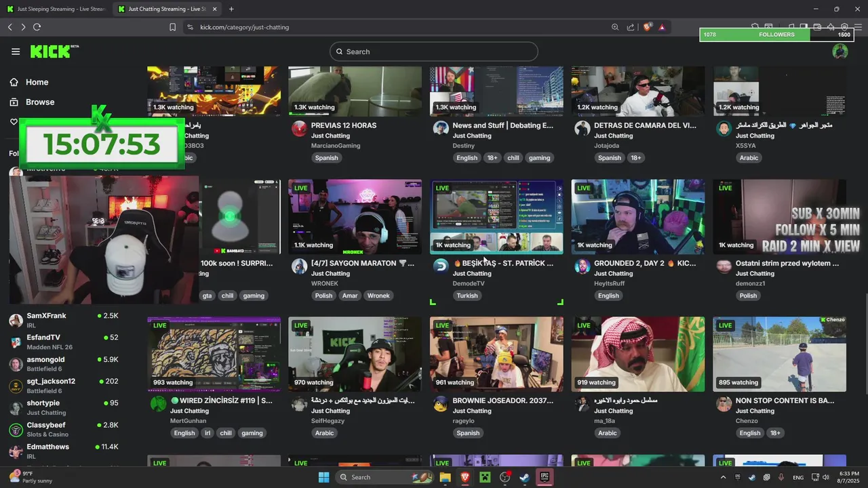Click irl tag under MertGunhan

208,433
